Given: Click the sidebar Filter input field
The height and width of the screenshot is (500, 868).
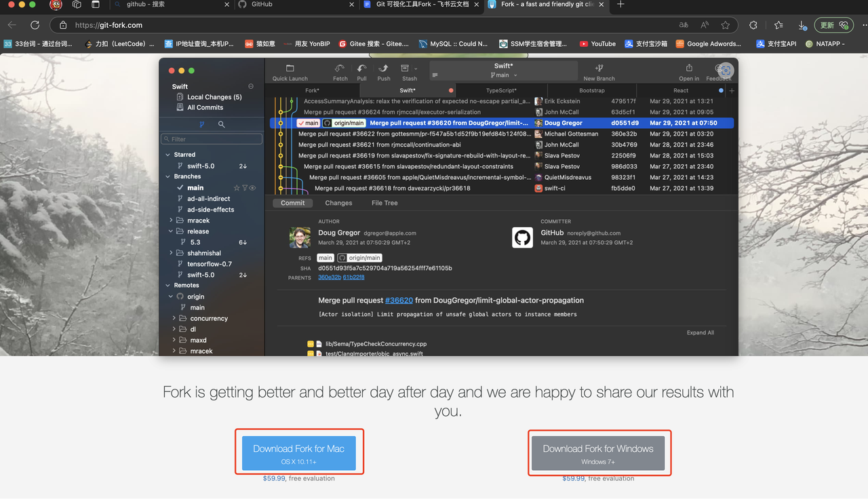Looking at the screenshot, I should 212,139.
